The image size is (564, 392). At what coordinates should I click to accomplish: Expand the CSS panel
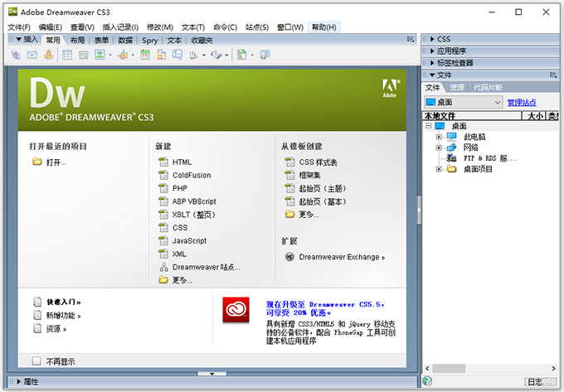[x=432, y=39]
